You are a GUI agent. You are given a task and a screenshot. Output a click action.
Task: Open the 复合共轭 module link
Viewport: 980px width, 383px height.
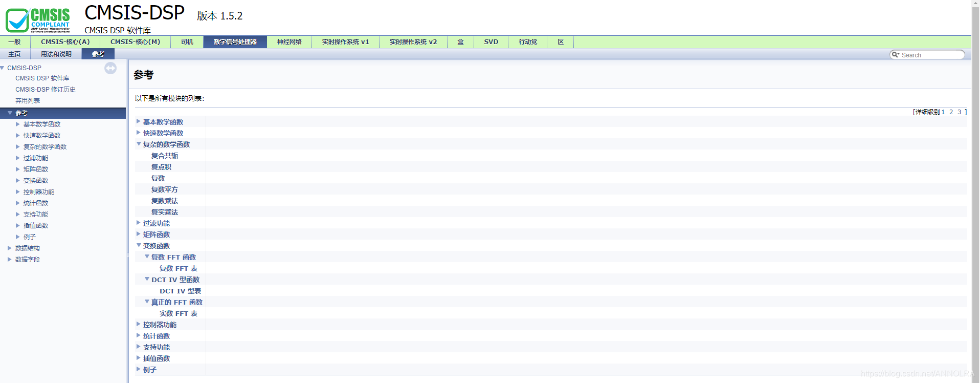click(x=165, y=156)
